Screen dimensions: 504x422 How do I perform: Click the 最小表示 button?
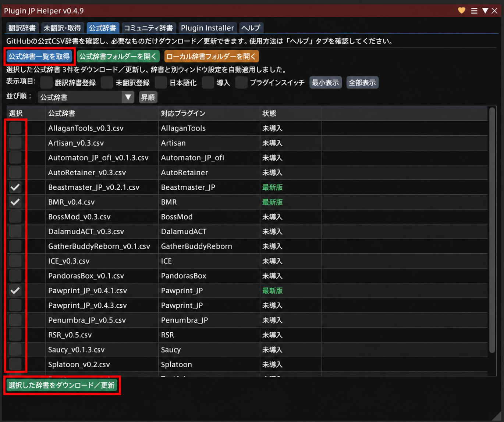[x=325, y=83]
